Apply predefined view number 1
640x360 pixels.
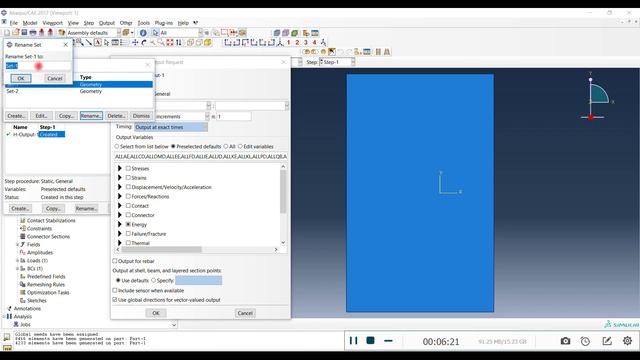pyautogui.click(x=289, y=42)
